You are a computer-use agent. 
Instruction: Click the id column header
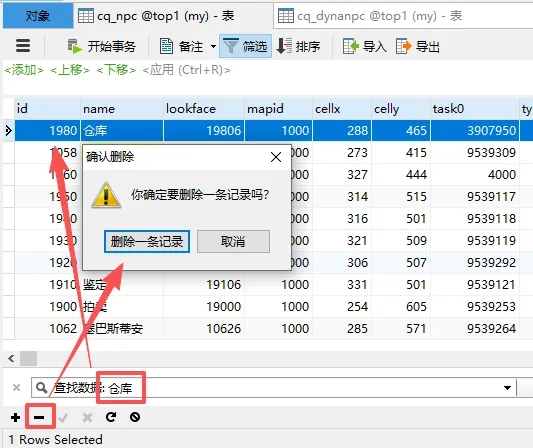47,109
